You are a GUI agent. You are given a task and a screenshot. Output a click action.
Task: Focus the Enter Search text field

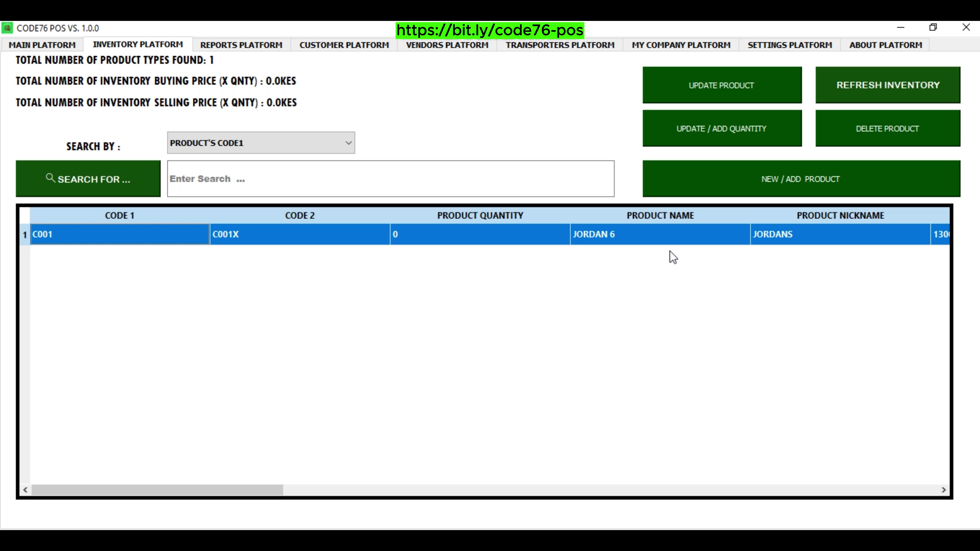click(x=390, y=179)
